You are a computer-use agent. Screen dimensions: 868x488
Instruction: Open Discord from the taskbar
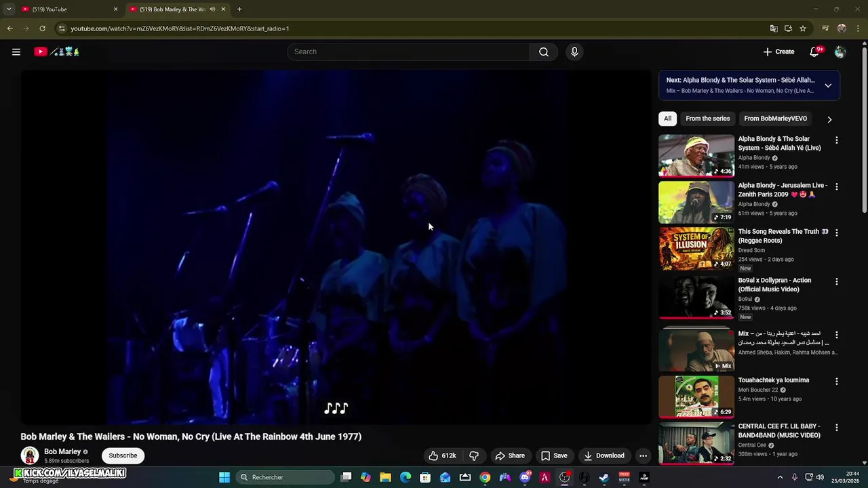click(x=525, y=477)
